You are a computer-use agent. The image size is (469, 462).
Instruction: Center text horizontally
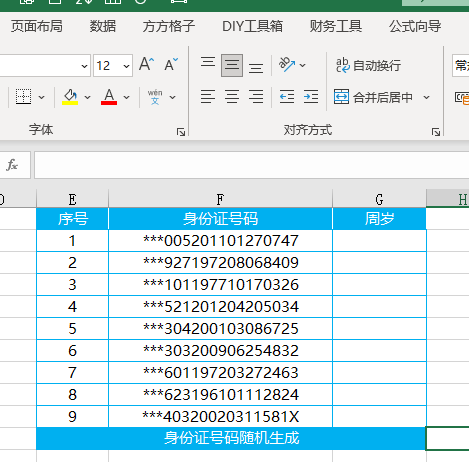coord(232,96)
